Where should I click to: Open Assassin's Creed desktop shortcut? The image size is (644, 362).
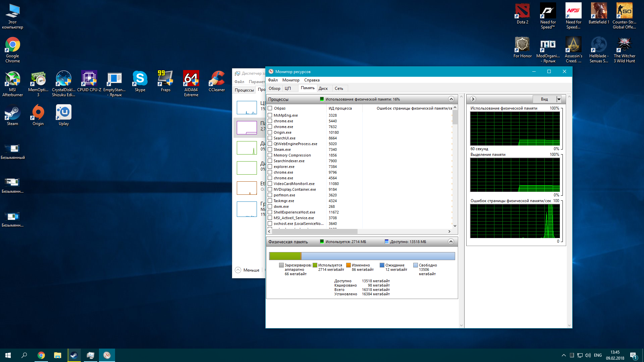573,50
